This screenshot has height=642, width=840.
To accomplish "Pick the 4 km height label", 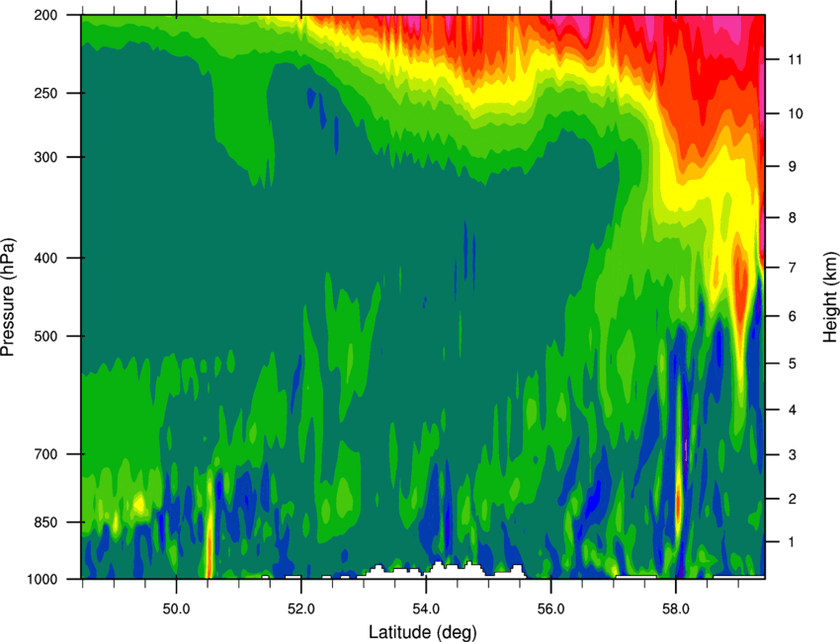I will 792,410.
